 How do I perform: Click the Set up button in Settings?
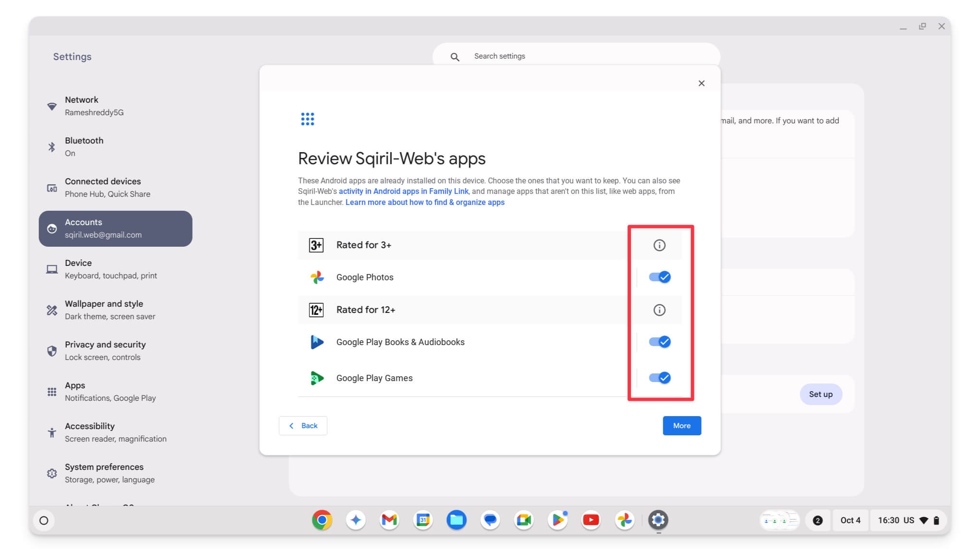[821, 394]
